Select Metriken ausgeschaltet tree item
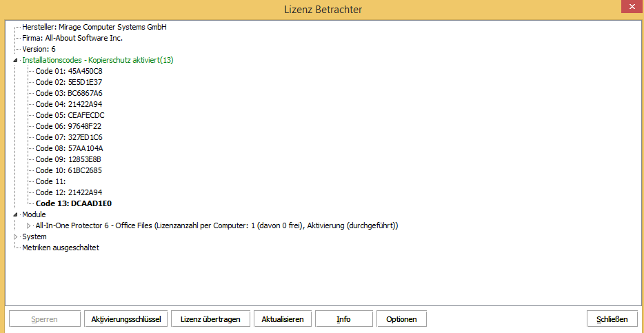 pyautogui.click(x=61, y=248)
